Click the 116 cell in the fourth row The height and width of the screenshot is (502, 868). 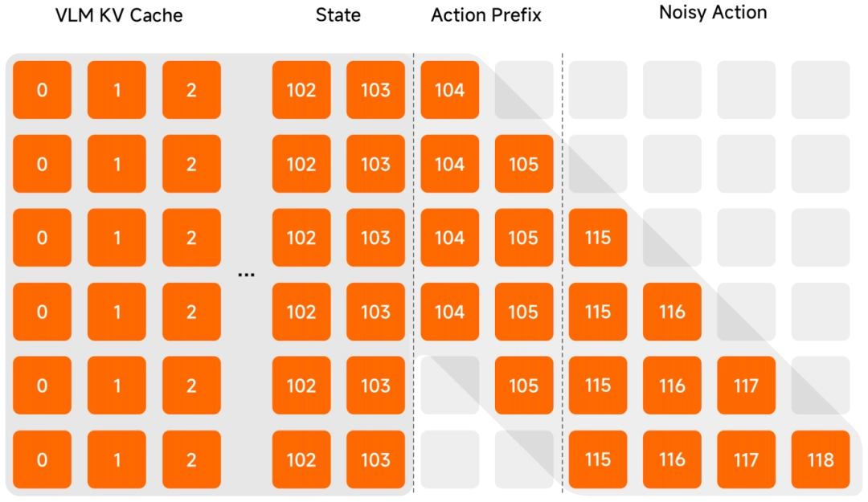click(x=672, y=312)
